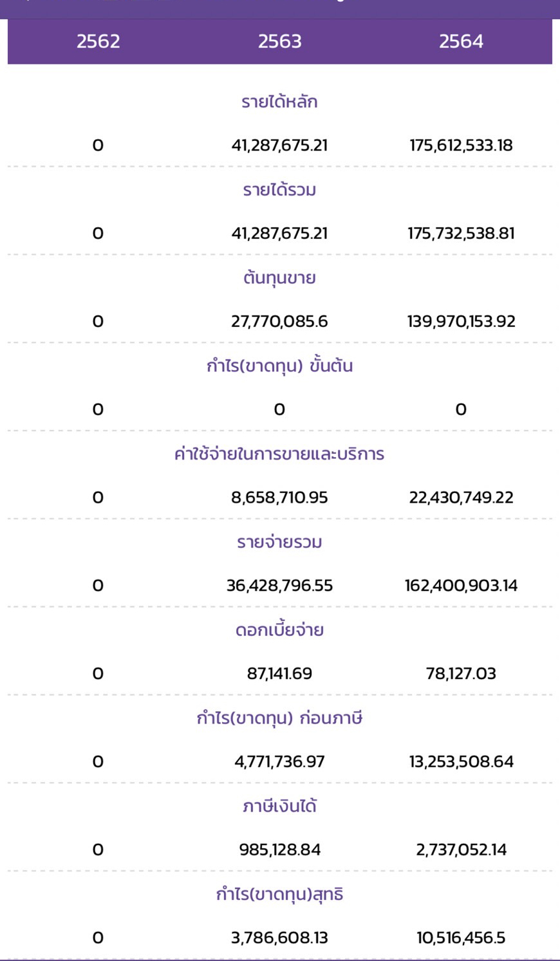560x961 pixels.
Task: Click the ค่าใช้จ่ายในการขายและบริการ row label
Action: tap(279, 454)
